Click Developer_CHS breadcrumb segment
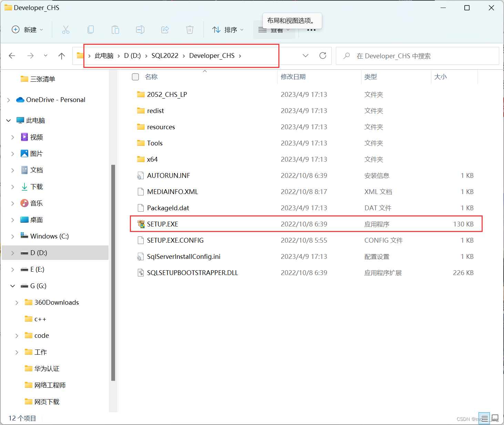Screen dimensions: 504x425 pos(212,56)
